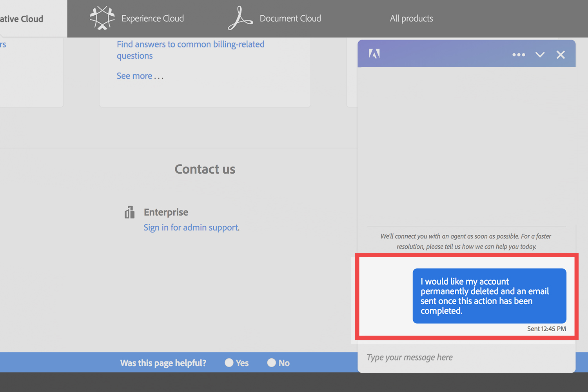Open answers to common billing-related questions
This screenshot has width=588, height=392.
point(191,50)
